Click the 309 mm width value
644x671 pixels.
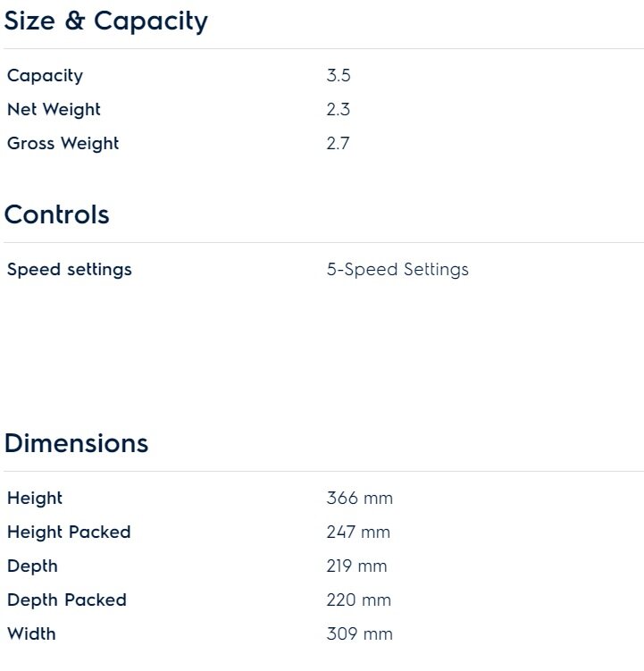359,634
